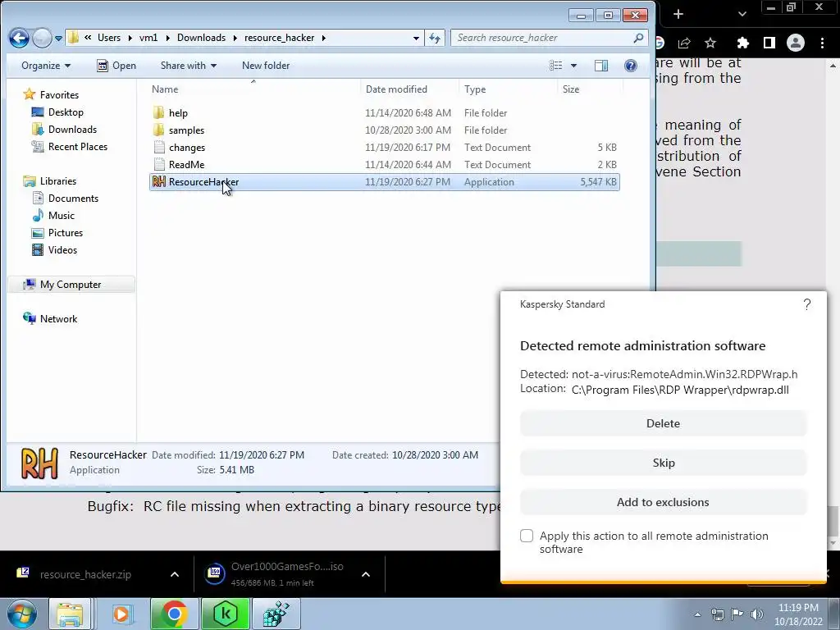This screenshot has height=630, width=840.
Task: Select the ReadMe text document
Action: coord(384,164)
